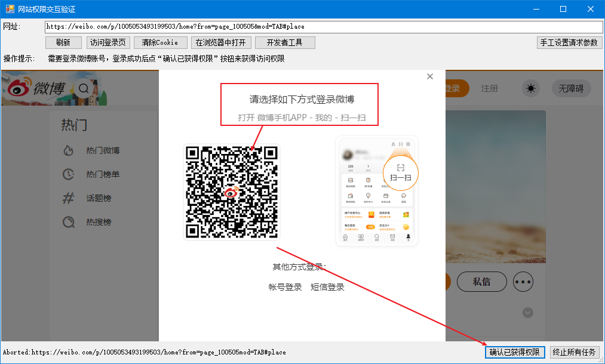Open 热搜榜 in the sidebar
The height and width of the screenshot is (364, 605).
(x=99, y=222)
